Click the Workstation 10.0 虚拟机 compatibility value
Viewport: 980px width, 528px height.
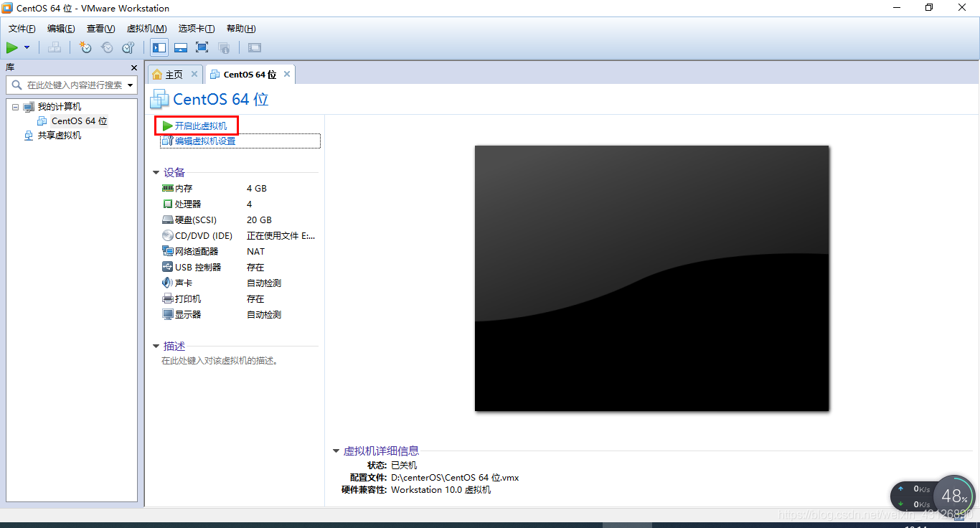coord(441,490)
